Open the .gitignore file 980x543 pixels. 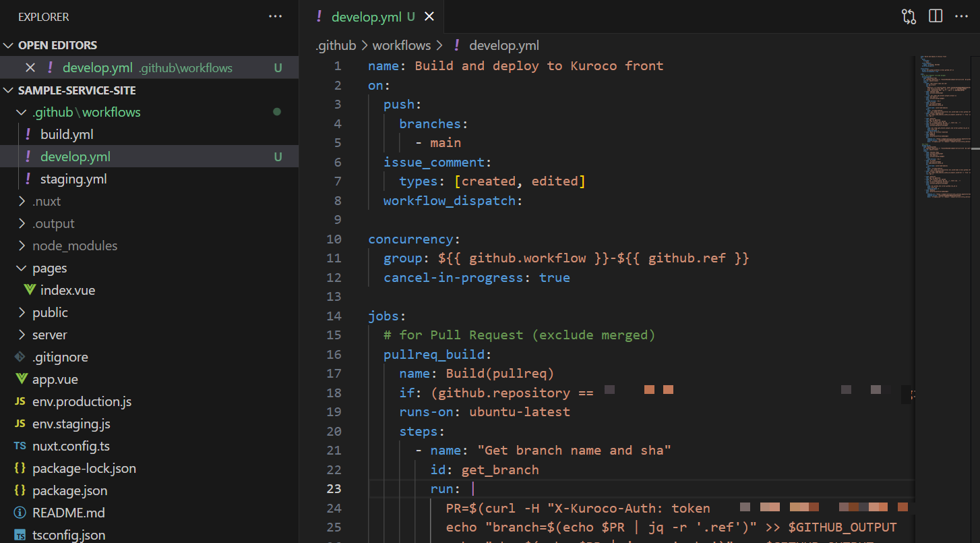pyautogui.click(x=60, y=357)
